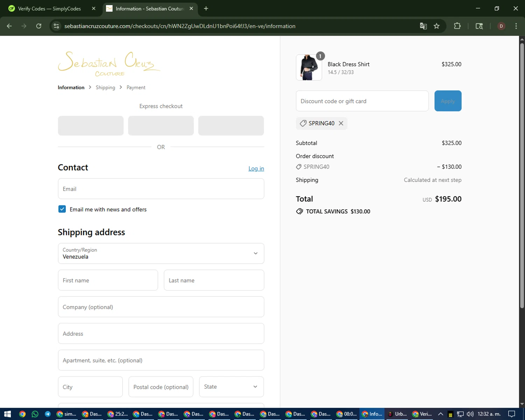Image resolution: width=525 pixels, height=420 pixels.
Task: Click the first express checkout button
Action: point(91,126)
